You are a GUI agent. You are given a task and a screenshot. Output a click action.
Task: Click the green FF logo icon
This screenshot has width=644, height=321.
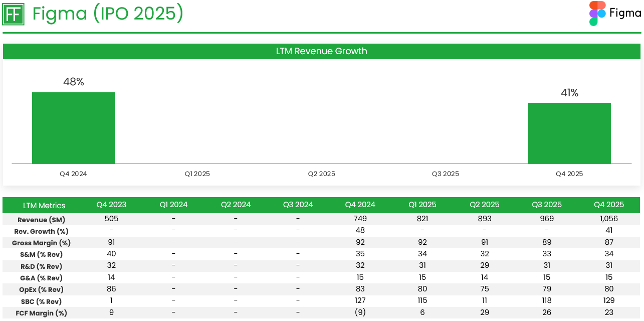14,14
